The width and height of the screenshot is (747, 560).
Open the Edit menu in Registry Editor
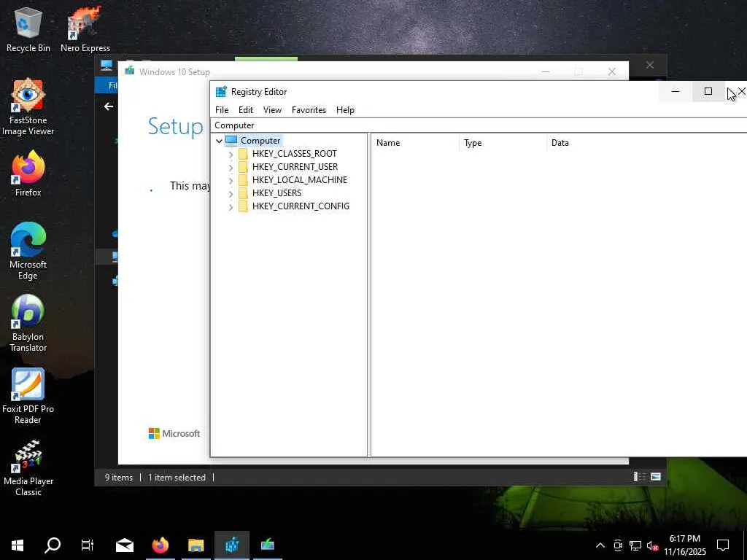click(x=246, y=110)
